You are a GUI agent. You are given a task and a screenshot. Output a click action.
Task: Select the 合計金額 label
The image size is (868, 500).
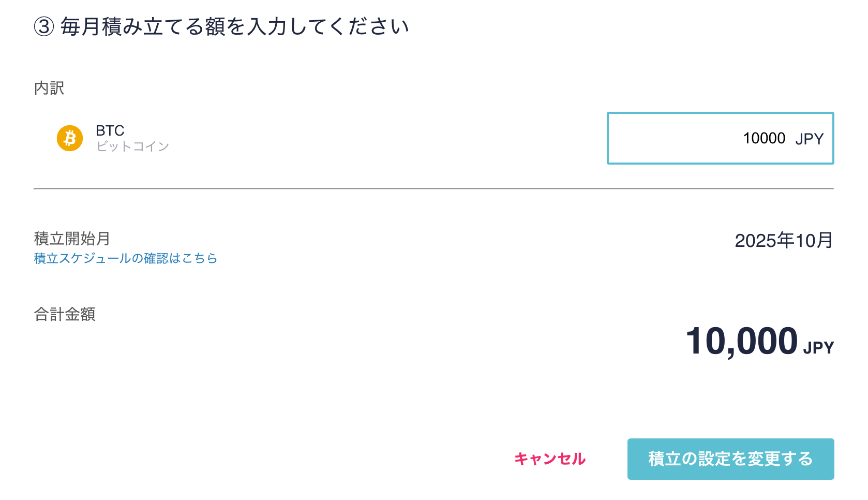65,314
